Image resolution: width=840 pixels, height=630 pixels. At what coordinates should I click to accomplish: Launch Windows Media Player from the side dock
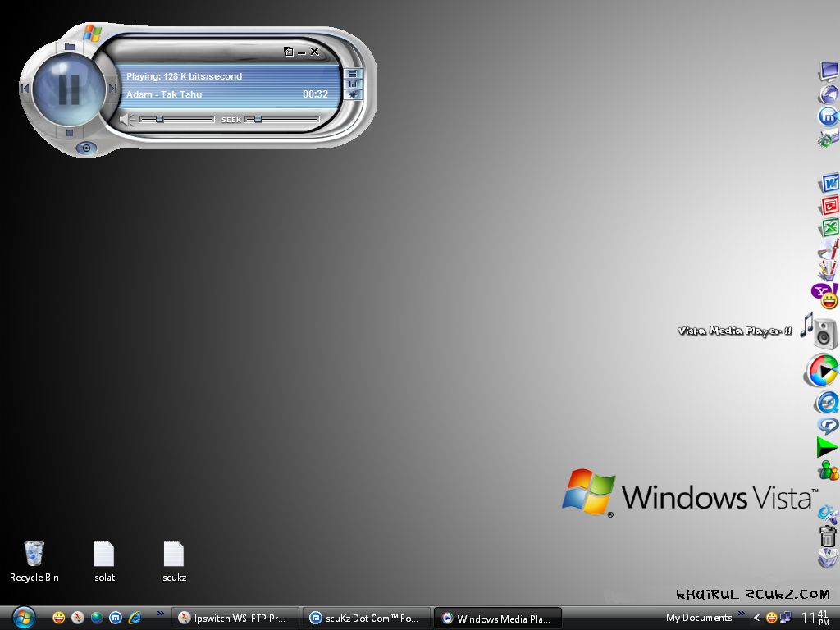point(822,370)
